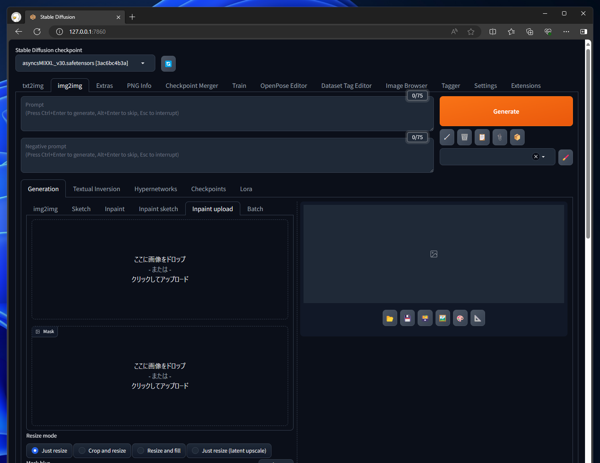Open the Stable Diffusion checkpoint dropdown
This screenshot has width=600, height=463.
click(85, 63)
